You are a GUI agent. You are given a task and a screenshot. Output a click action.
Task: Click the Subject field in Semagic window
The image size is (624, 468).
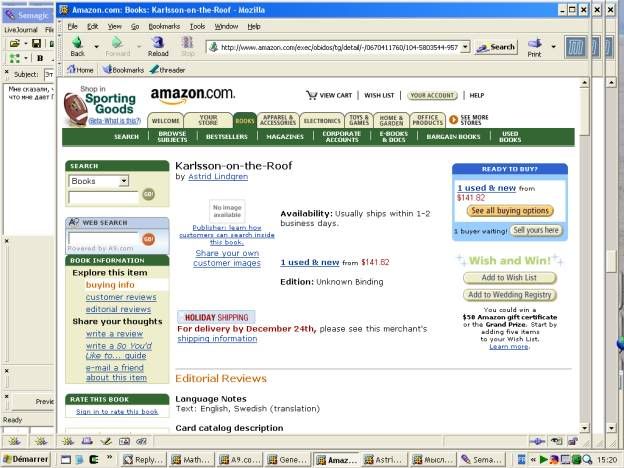[49, 74]
